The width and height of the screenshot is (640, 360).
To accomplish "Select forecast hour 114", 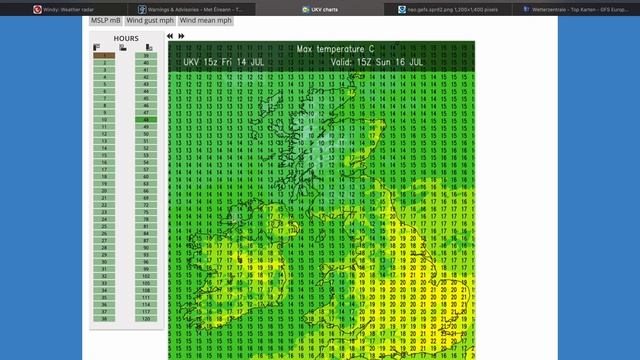I will click(x=146, y=304).
